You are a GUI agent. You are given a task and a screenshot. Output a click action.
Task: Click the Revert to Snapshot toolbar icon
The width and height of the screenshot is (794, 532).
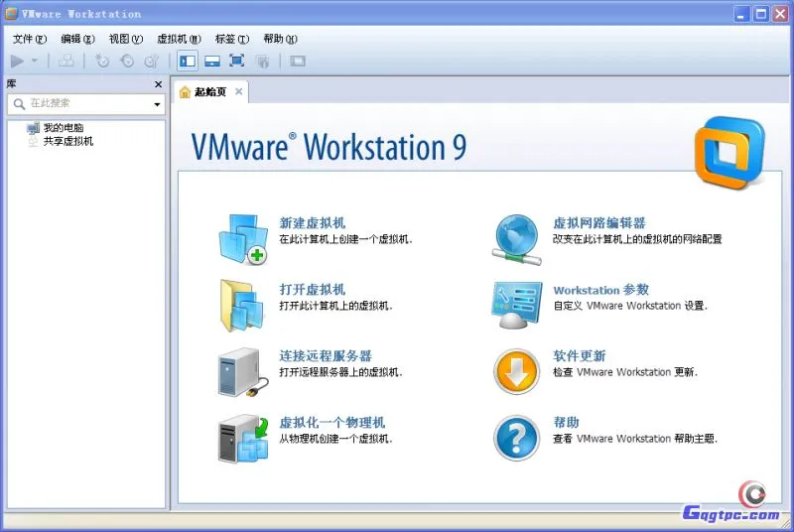(127, 62)
